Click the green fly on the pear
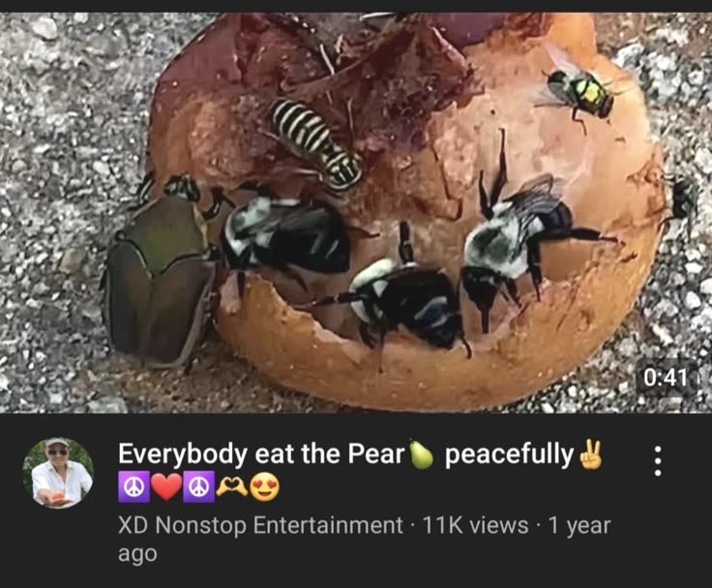The height and width of the screenshot is (588, 712). tap(577, 92)
